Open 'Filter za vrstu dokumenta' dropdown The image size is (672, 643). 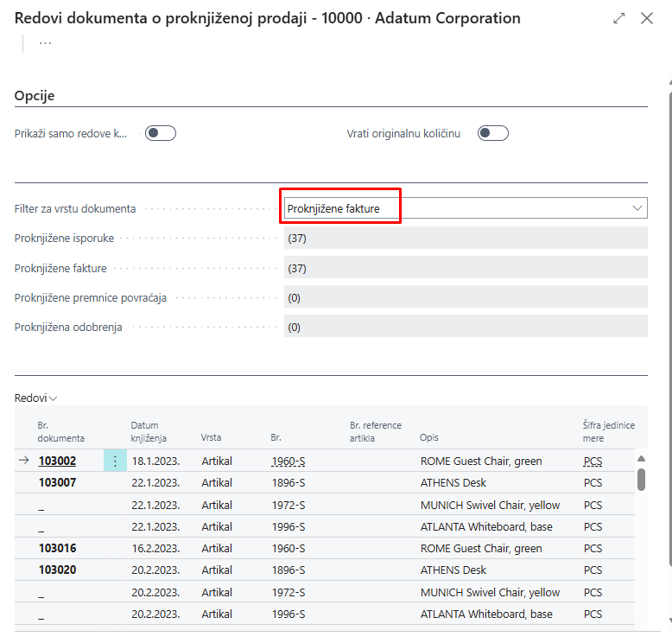(465, 208)
